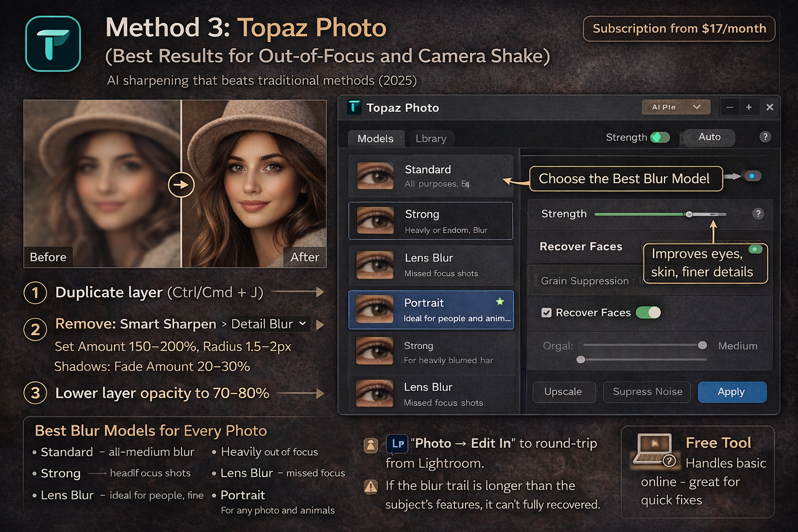Click the warning triangle icon
The image size is (798, 532).
click(x=371, y=487)
